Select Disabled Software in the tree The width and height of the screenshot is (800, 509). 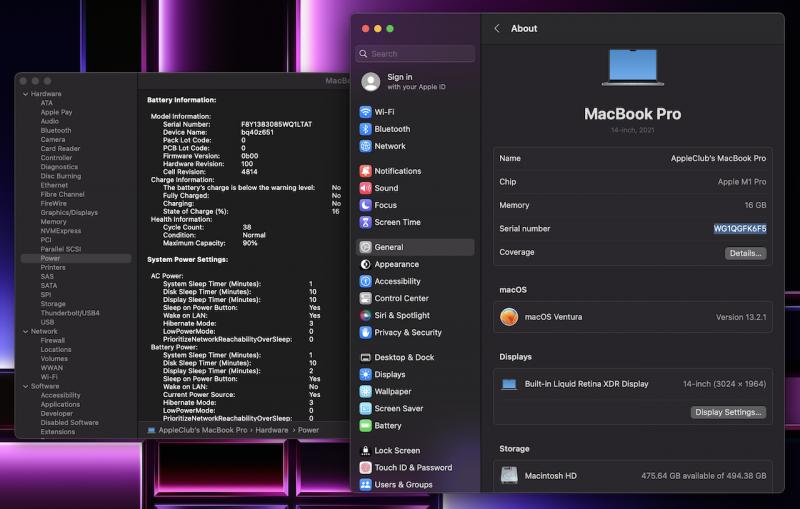pyautogui.click(x=69, y=423)
